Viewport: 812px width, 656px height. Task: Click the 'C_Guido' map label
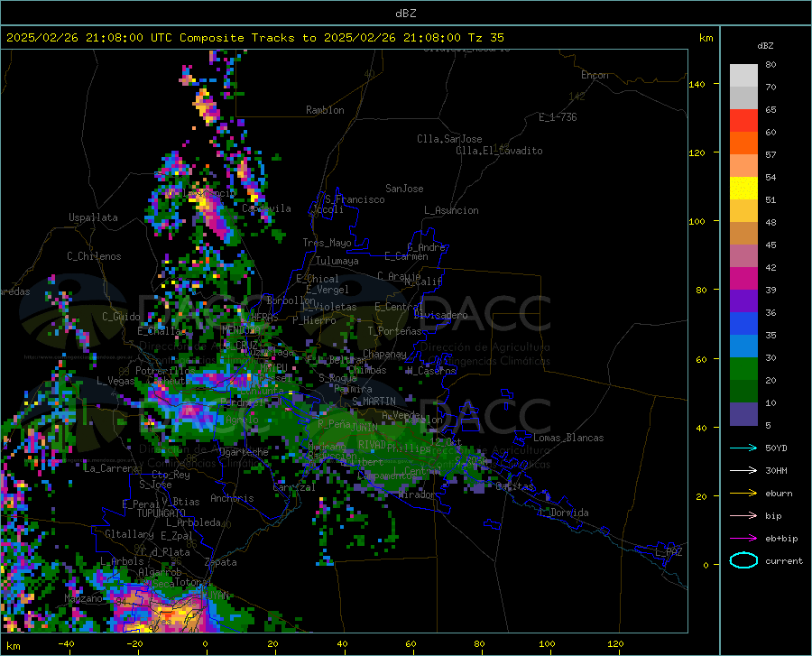click(121, 317)
